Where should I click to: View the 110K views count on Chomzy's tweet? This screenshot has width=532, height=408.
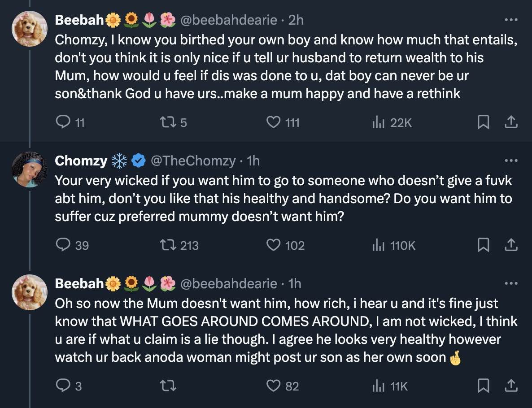tap(394, 245)
